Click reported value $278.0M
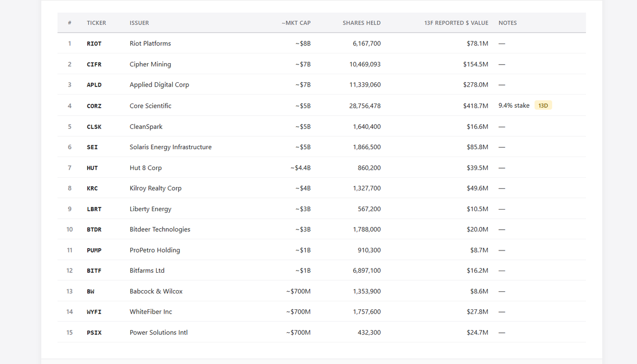The height and width of the screenshot is (364, 637). tap(475, 85)
